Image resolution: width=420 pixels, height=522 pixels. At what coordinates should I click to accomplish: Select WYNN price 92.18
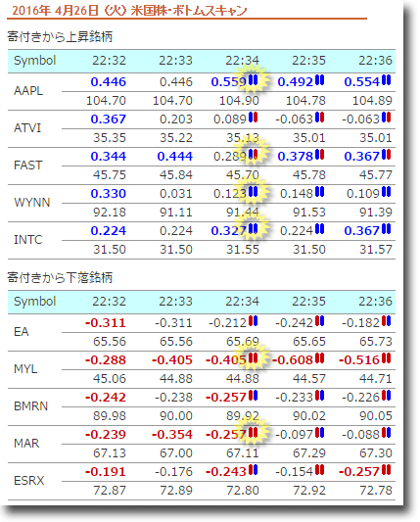(110, 213)
